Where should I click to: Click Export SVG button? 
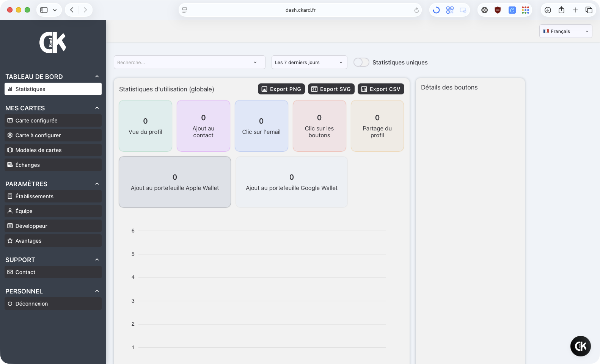pos(331,89)
